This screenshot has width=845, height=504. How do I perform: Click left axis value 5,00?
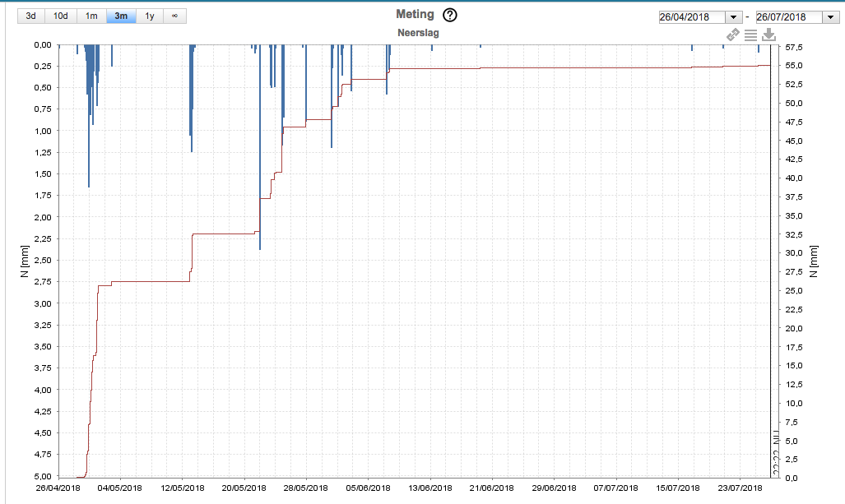pyautogui.click(x=43, y=476)
